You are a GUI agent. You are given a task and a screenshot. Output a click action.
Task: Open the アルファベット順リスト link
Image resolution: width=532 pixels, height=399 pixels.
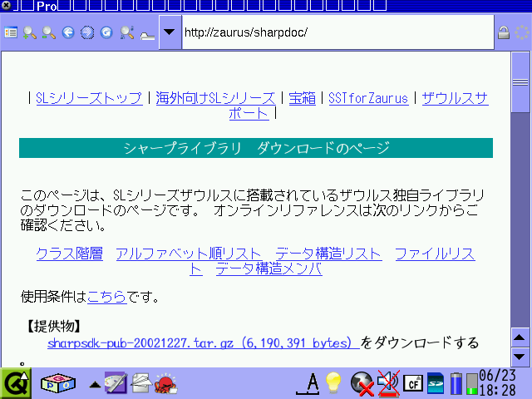(x=189, y=254)
